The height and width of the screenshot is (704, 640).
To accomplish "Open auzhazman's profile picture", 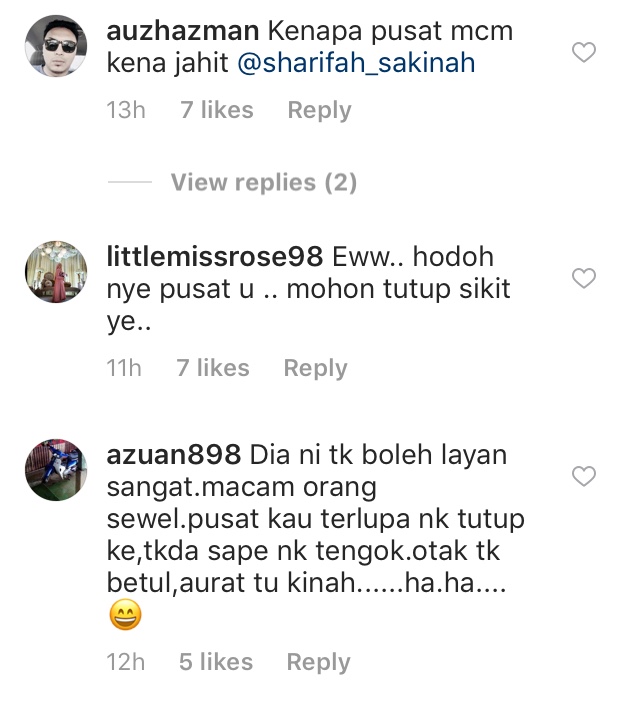I will [56, 46].
